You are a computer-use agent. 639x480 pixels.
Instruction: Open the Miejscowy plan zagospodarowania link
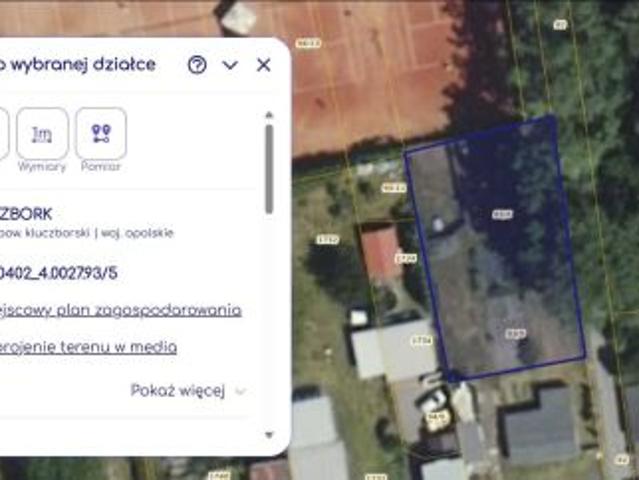point(120,310)
